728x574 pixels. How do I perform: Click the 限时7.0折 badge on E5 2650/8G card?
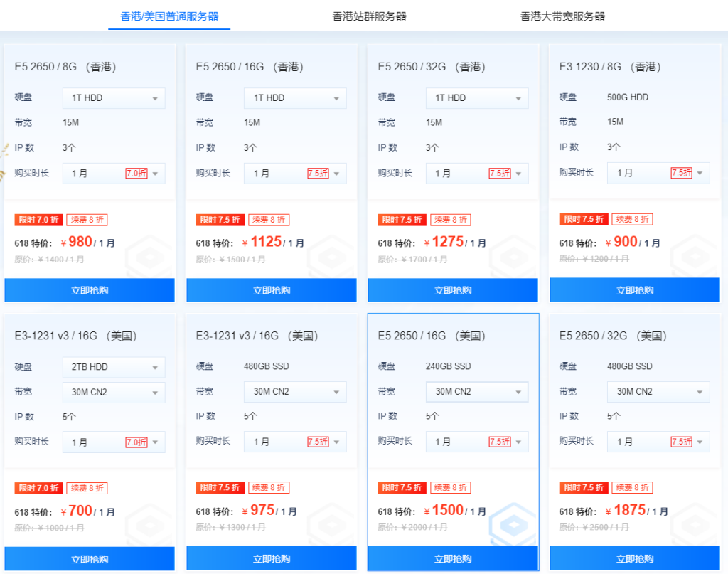pos(38,220)
